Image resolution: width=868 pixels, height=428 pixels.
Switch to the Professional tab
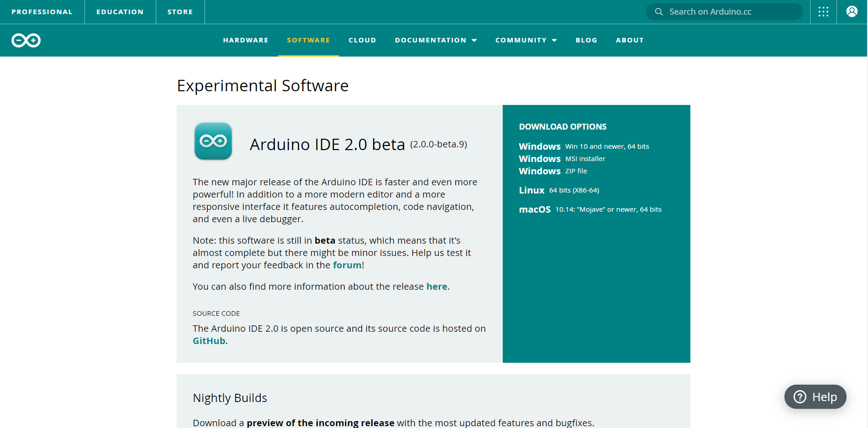(42, 12)
